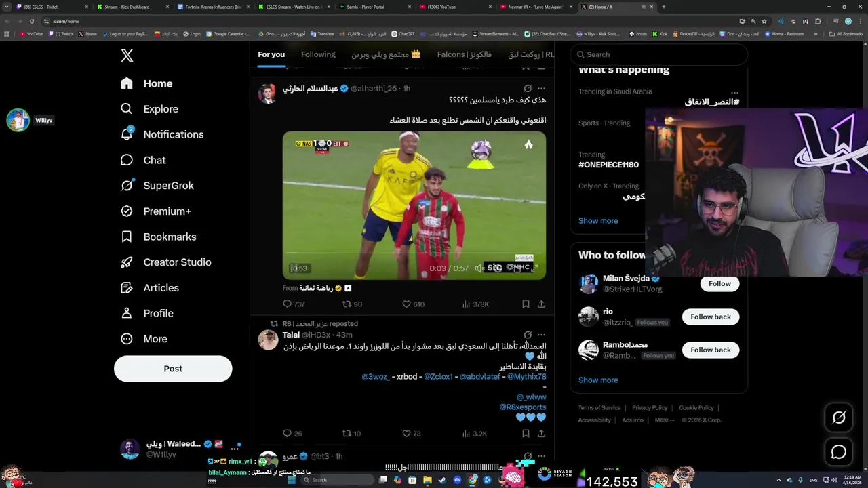
Task: Open more options on Talal's post
Action: click(541, 335)
